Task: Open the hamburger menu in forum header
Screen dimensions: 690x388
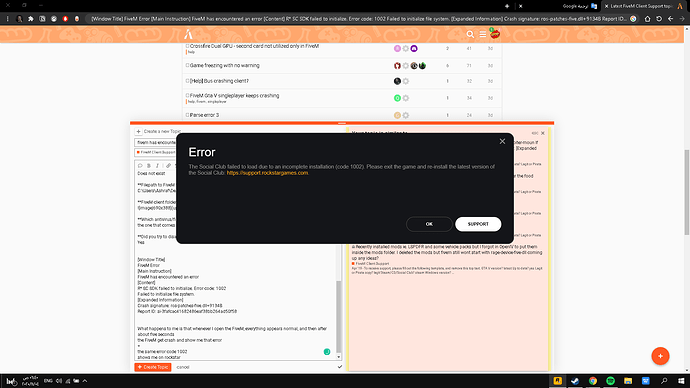Action: (x=483, y=34)
